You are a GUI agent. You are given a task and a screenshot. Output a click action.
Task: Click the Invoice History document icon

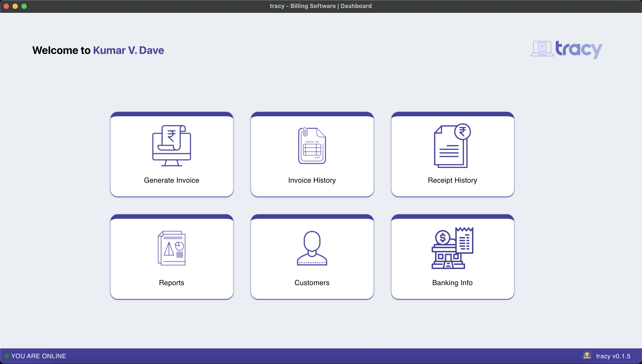click(x=312, y=145)
